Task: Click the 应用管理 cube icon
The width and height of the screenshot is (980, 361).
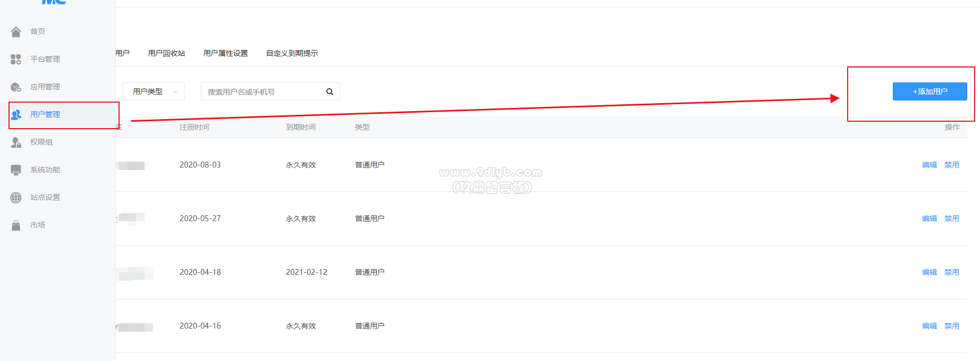Action: [x=16, y=87]
